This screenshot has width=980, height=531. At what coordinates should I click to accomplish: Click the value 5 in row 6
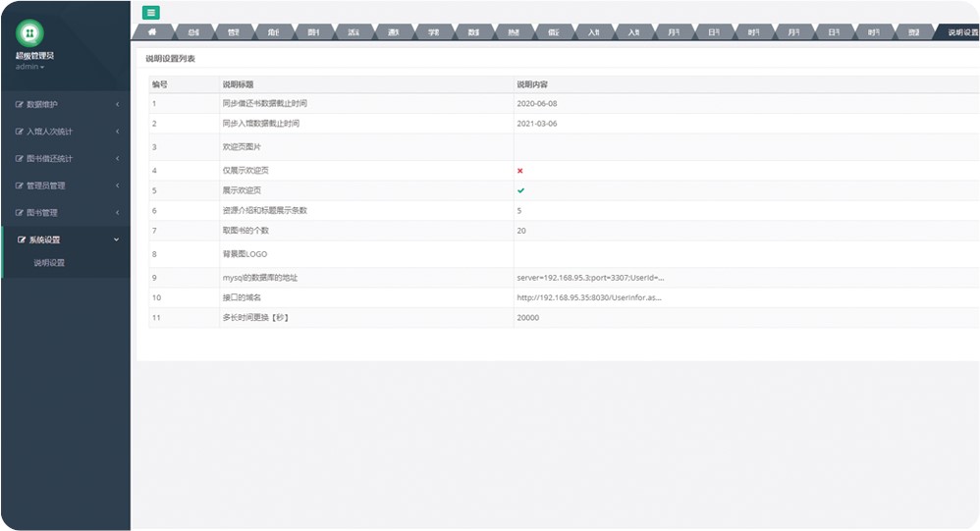[519, 210]
